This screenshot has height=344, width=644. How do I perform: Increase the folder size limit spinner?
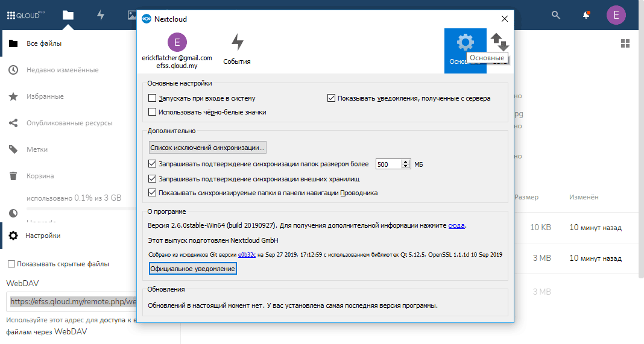tap(406, 161)
